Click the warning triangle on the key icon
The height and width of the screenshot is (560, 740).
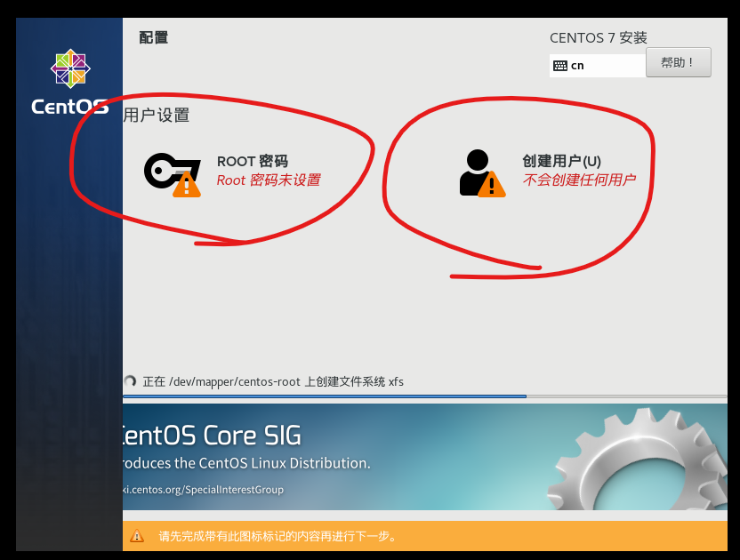pos(184,187)
